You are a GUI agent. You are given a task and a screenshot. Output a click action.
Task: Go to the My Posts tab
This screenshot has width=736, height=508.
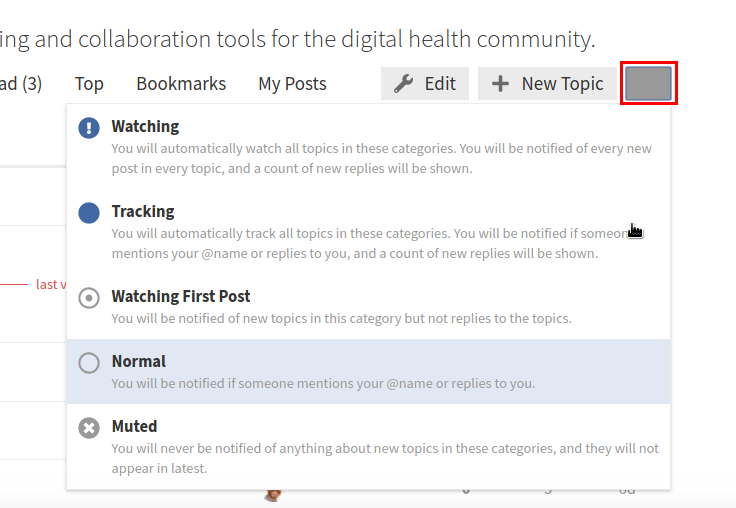[292, 84]
